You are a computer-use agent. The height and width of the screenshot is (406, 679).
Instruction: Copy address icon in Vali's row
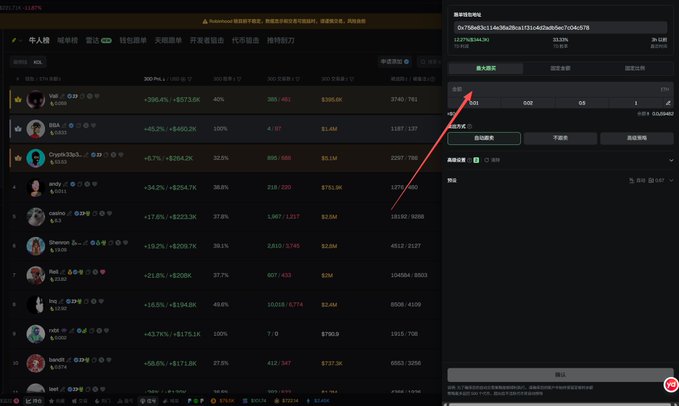[83, 96]
